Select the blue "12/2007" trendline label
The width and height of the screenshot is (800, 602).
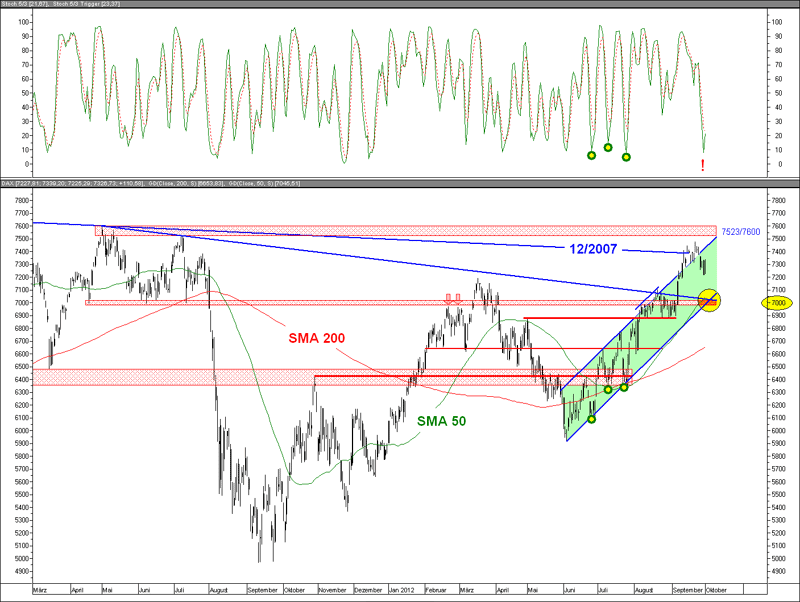pyautogui.click(x=593, y=249)
